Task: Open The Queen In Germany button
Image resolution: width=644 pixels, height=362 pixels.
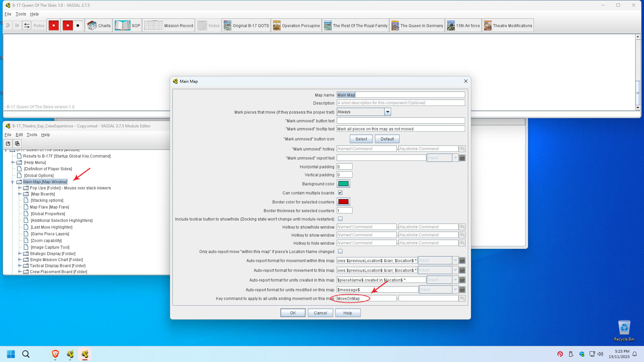Action: point(417,25)
